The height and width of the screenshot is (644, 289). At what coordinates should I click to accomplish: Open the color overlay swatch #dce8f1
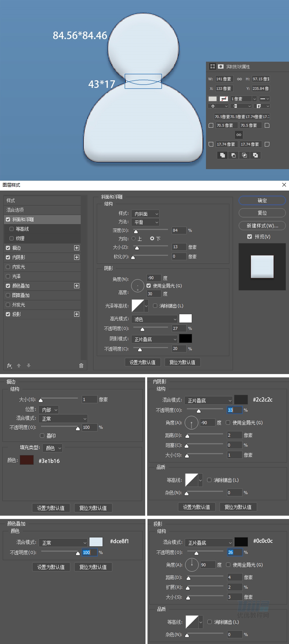pos(96,542)
